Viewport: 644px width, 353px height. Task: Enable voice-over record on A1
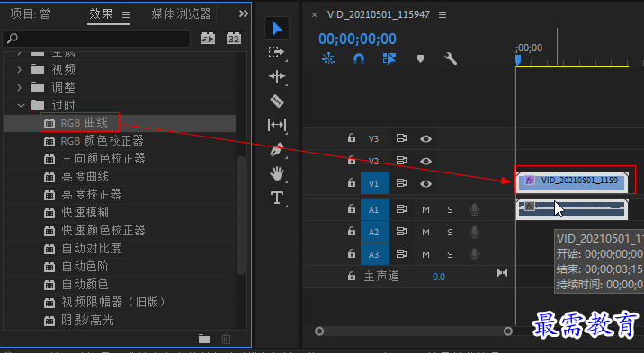(474, 209)
